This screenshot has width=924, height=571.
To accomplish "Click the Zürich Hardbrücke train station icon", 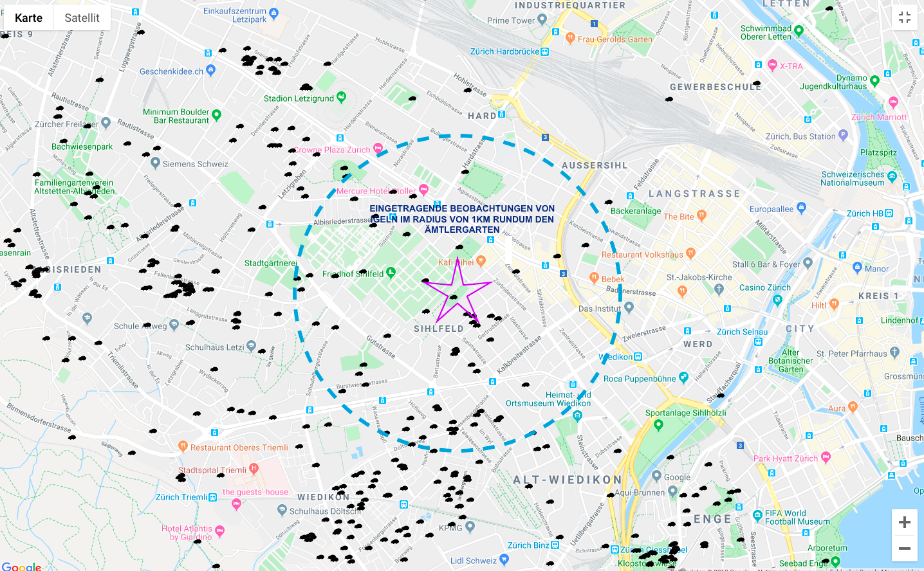I will tap(545, 51).
